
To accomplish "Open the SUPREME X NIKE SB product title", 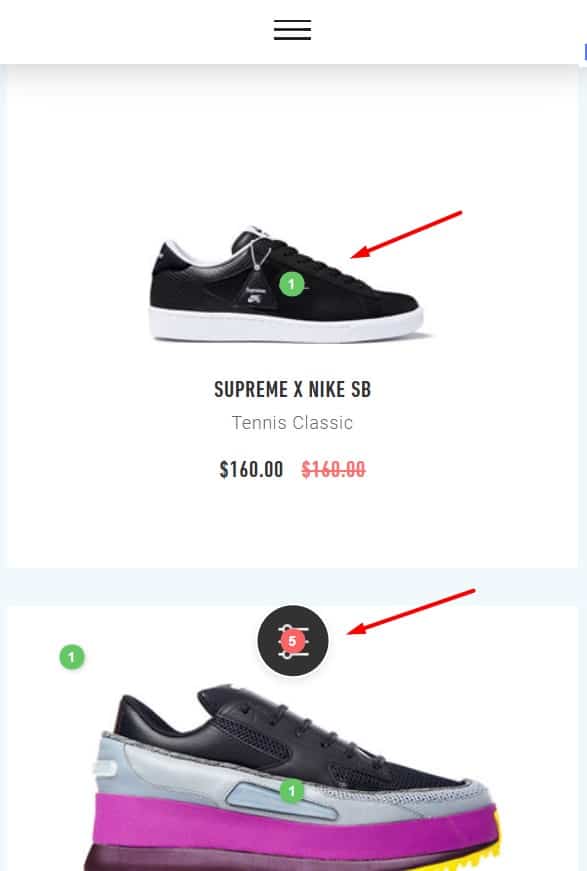I will (293, 389).
